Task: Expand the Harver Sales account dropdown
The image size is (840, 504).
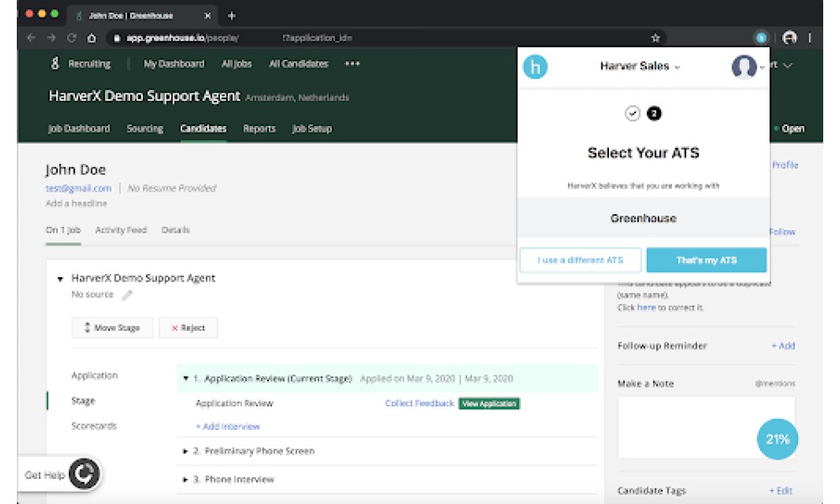Action: click(x=639, y=66)
